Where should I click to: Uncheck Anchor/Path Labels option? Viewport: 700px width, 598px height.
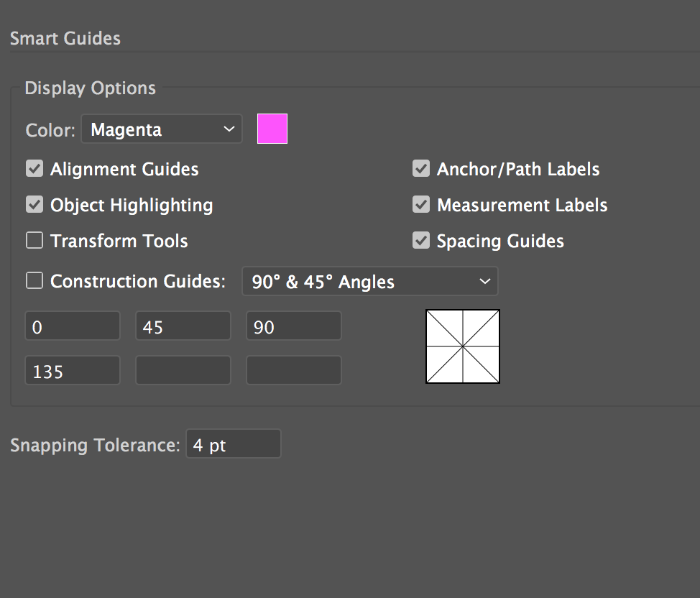[x=421, y=170]
